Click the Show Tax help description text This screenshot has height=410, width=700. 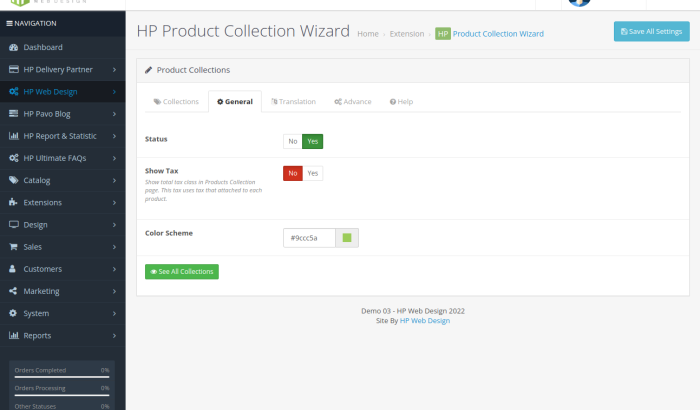click(x=203, y=190)
